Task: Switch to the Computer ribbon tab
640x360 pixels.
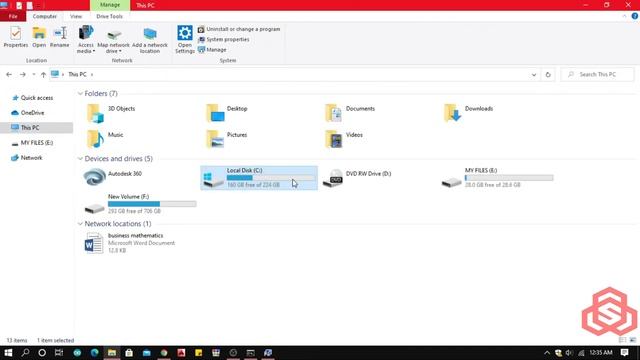Action: click(x=44, y=16)
